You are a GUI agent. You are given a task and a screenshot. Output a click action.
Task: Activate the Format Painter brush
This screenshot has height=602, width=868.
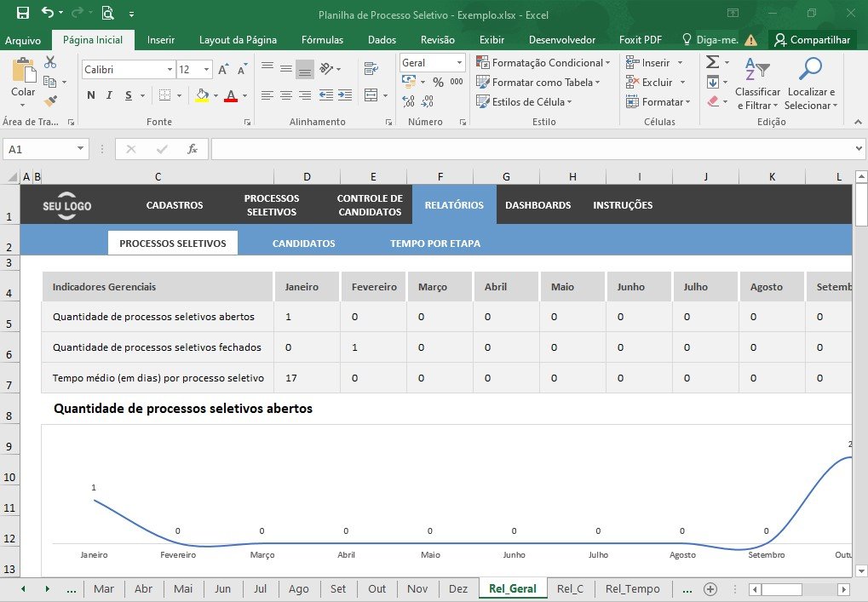(x=50, y=100)
